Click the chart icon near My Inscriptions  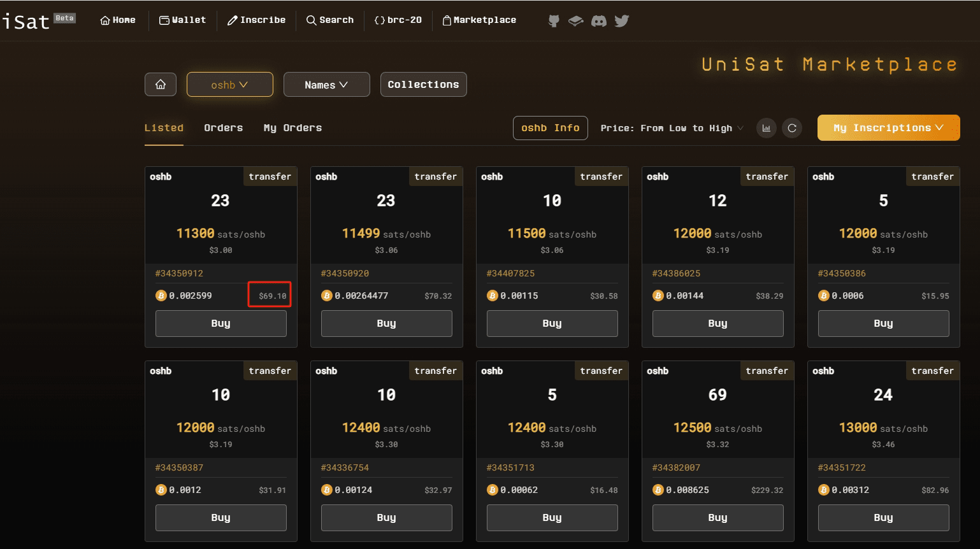[766, 127]
